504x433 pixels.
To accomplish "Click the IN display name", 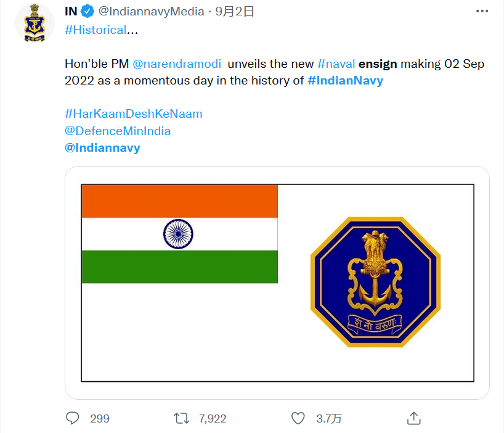I will tap(72, 12).
